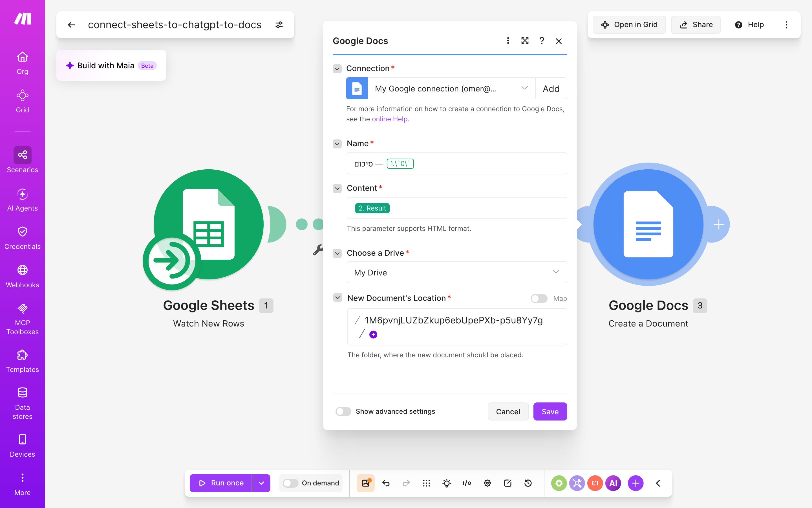The height and width of the screenshot is (508, 812).
Task: Click the Make logo in sidebar
Action: click(x=23, y=19)
